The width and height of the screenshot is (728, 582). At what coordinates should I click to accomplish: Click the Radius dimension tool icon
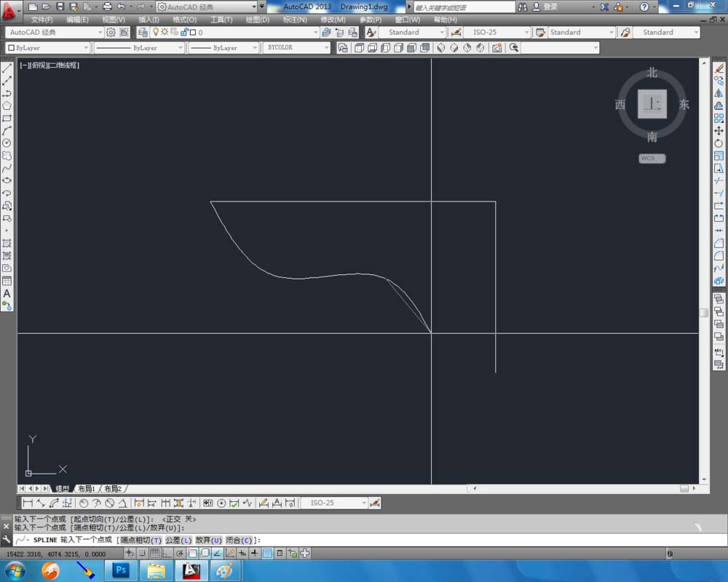(x=84, y=503)
